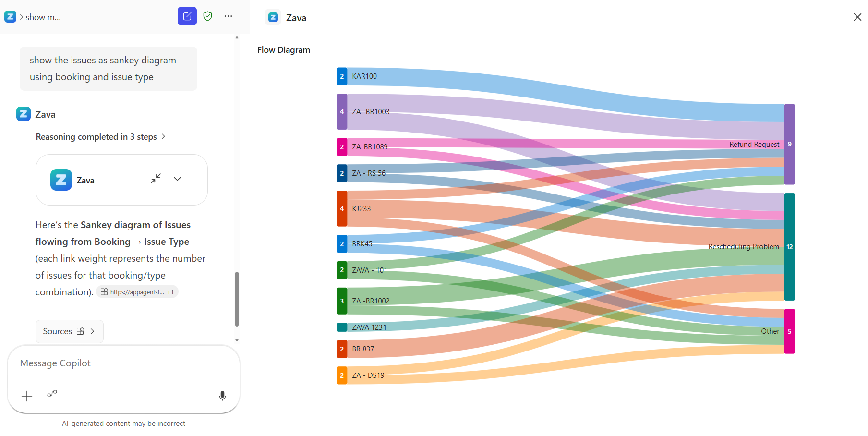Viewport: 868px width, 436px height.
Task: Click the Message Copilot input field
Action: (123, 363)
